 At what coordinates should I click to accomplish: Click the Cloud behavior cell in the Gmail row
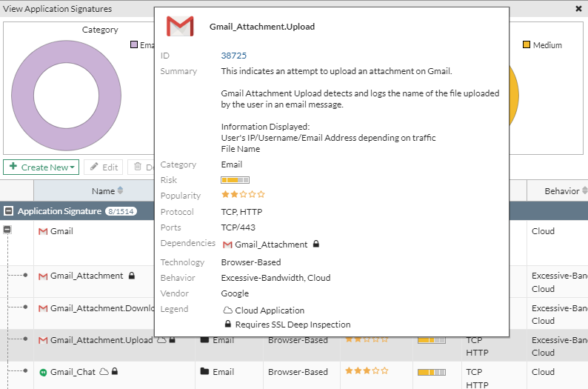pos(543,231)
